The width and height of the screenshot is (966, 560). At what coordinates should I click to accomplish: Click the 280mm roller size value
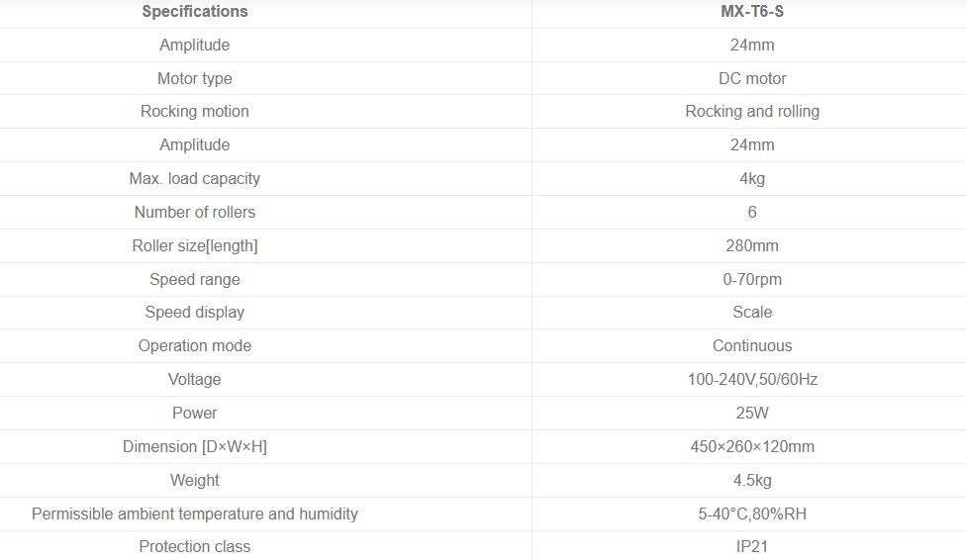click(x=752, y=245)
